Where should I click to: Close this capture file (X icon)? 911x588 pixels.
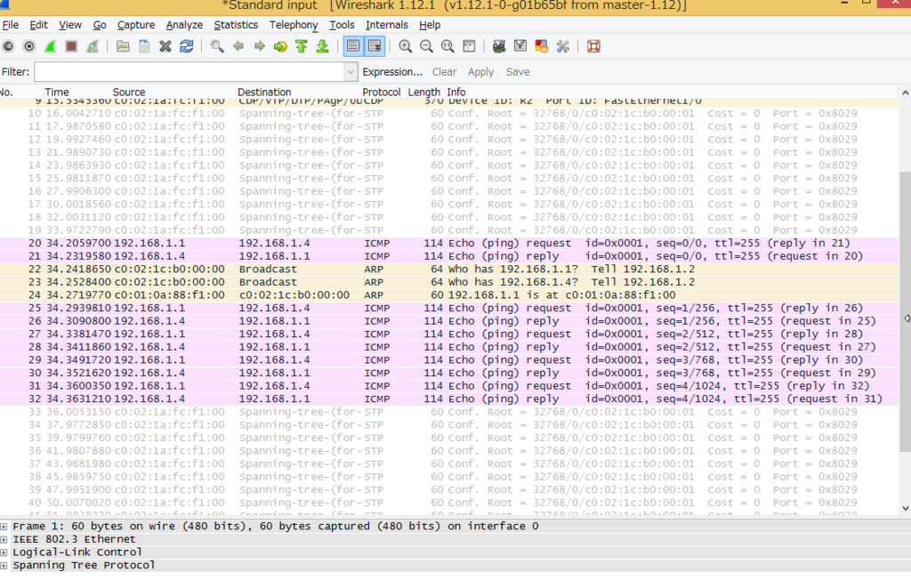click(x=165, y=46)
